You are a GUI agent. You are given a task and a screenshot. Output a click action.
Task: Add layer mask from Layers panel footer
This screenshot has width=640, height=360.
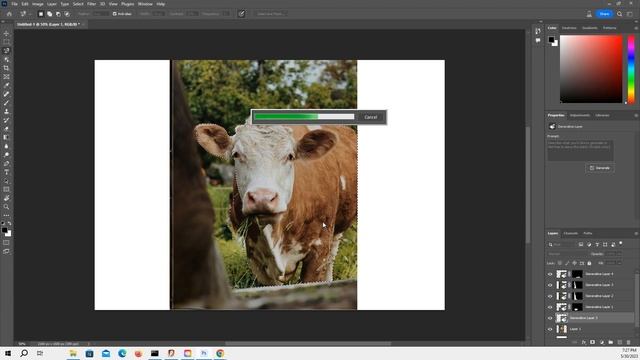click(x=592, y=342)
